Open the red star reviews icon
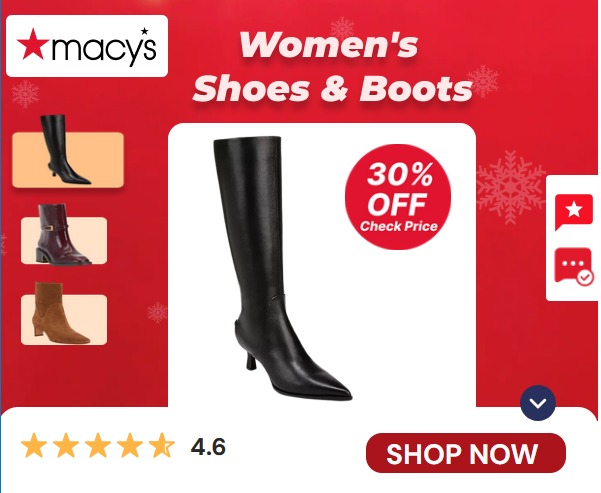601x493 pixels. (574, 212)
